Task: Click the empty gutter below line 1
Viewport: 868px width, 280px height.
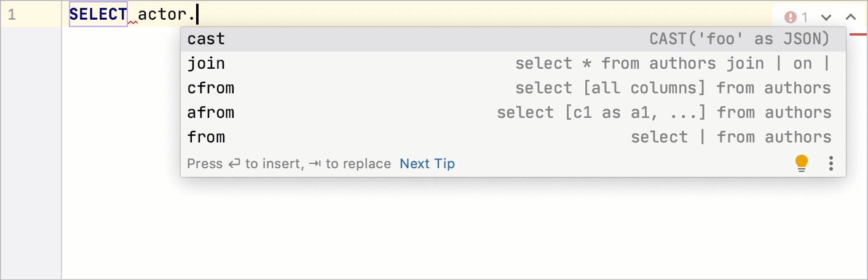Action: pos(31,154)
